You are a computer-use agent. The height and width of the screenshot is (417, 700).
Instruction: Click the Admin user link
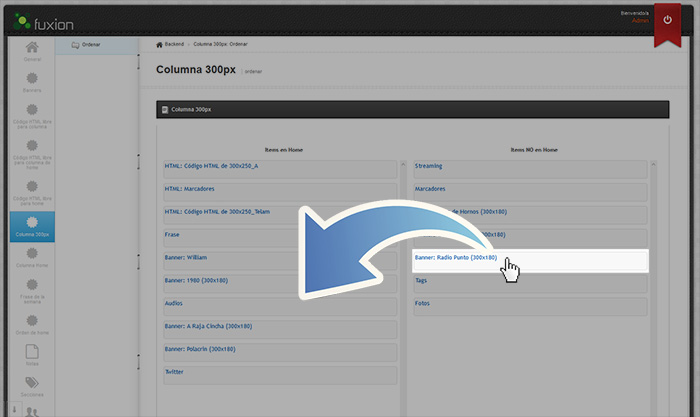pyautogui.click(x=640, y=21)
